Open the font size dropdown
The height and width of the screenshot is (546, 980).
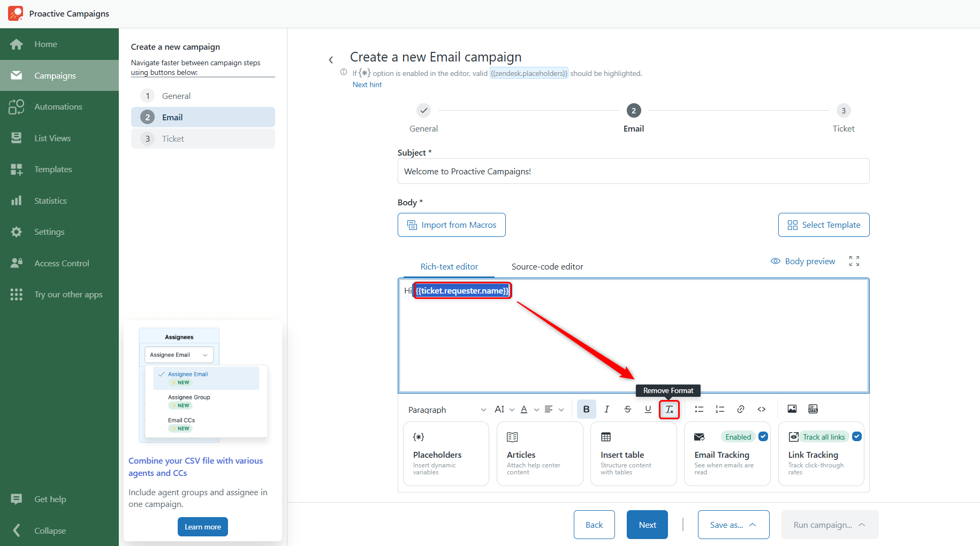coord(504,409)
